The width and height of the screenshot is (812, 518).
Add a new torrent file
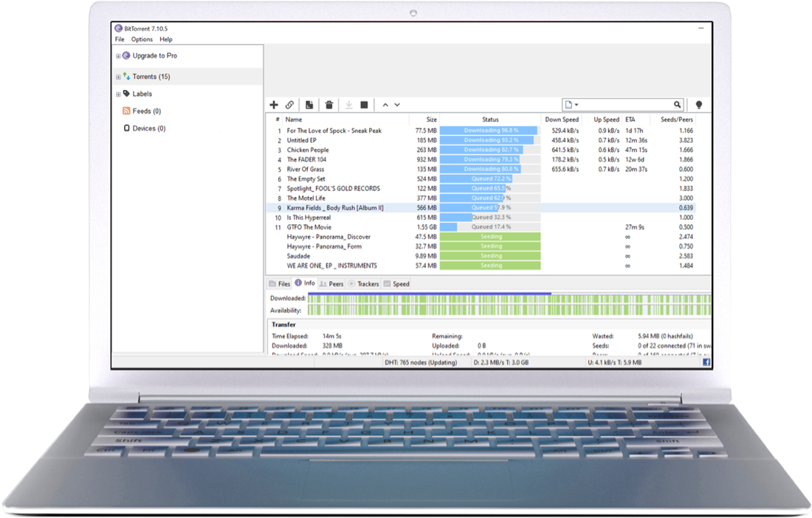(x=274, y=104)
